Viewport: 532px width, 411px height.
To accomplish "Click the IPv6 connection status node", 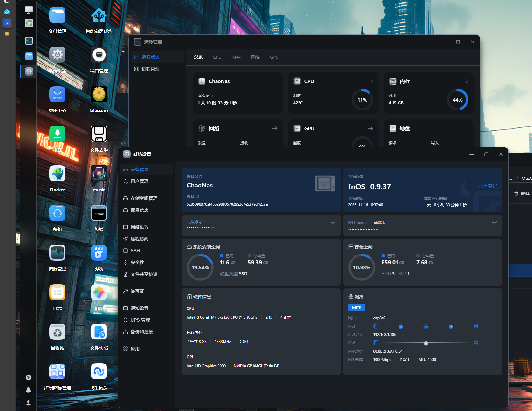I will 426,343.
